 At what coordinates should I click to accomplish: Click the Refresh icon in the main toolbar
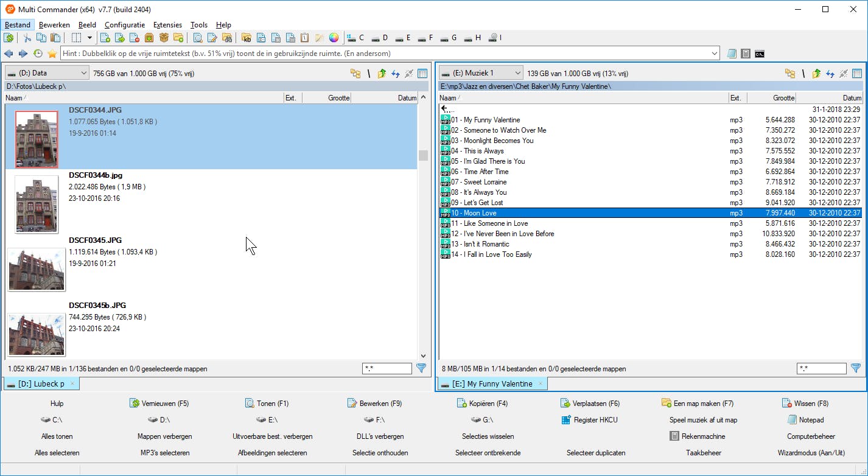[9, 38]
